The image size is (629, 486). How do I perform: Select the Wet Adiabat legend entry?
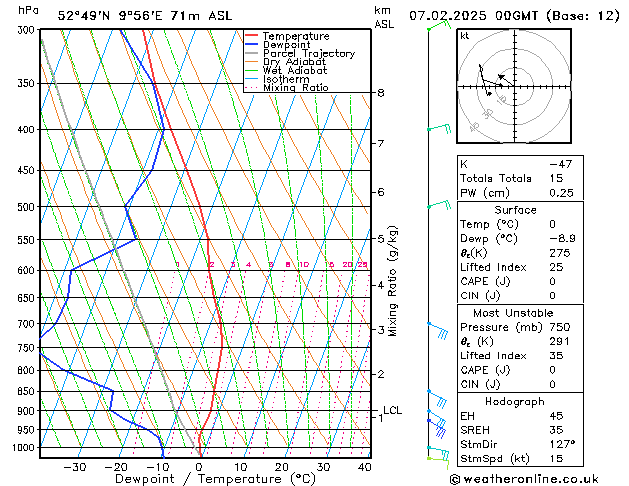[295, 70]
